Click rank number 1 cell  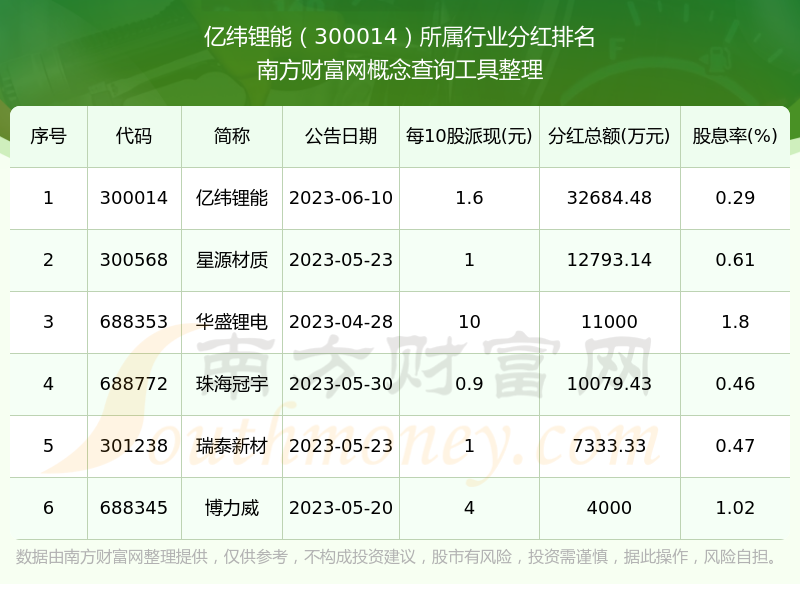pos(48,198)
